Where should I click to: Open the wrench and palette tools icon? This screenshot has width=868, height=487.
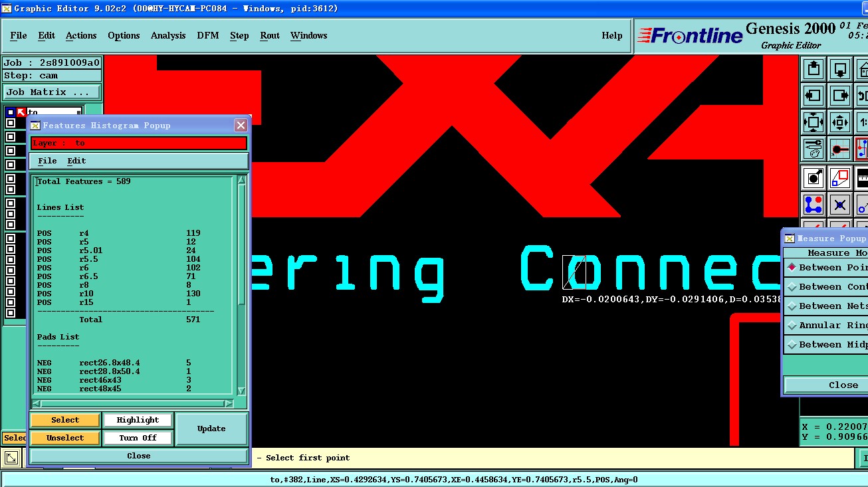[814, 149]
